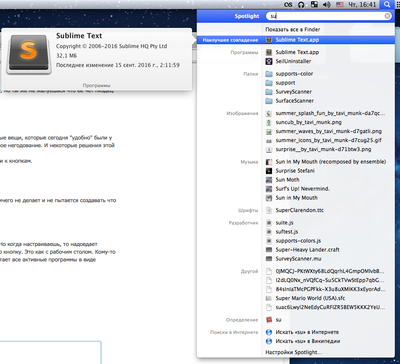Open Super Mario World (USA).sfc file
The height and width of the screenshot is (364, 400).
click(310, 298)
